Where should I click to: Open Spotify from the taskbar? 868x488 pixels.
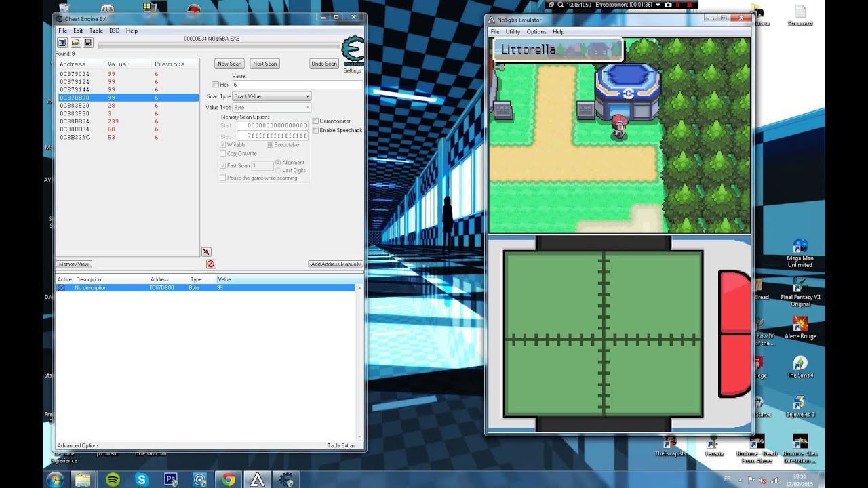tap(113, 479)
